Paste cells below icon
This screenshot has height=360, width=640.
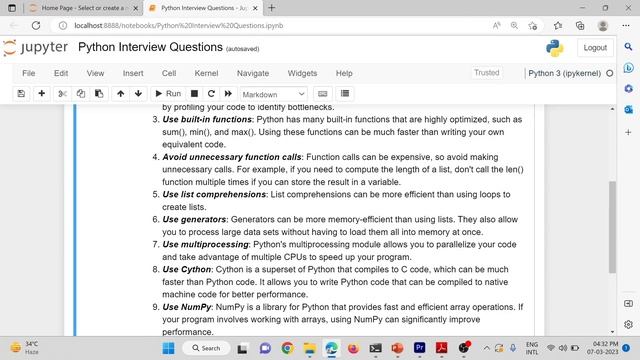(x=99, y=94)
